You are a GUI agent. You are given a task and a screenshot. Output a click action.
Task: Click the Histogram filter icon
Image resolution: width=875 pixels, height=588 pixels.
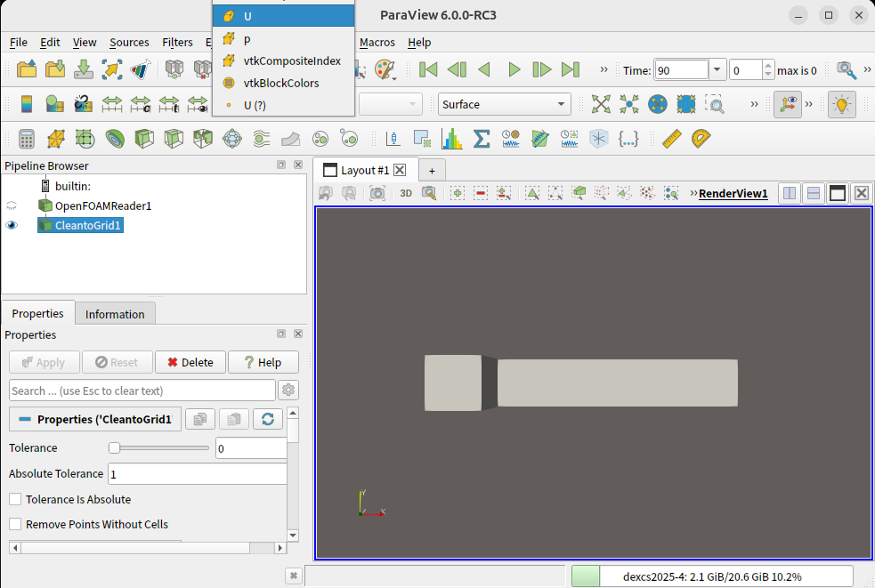click(452, 139)
